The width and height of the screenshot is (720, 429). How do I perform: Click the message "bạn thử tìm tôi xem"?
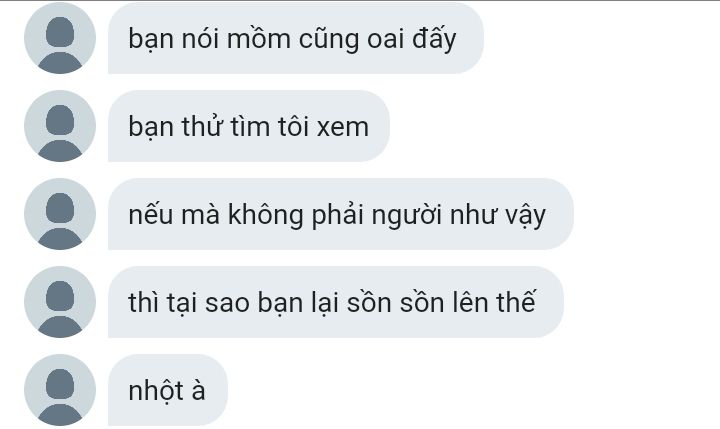pos(248,126)
